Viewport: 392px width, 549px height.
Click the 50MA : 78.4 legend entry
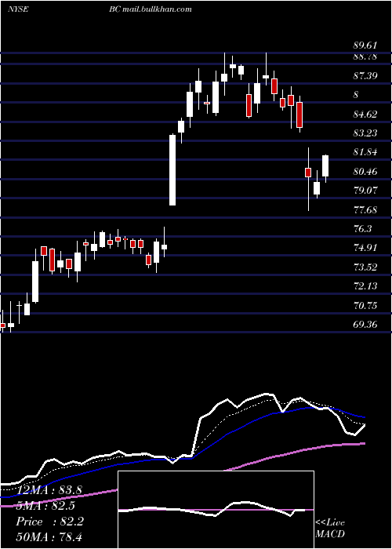click(x=49, y=536)
